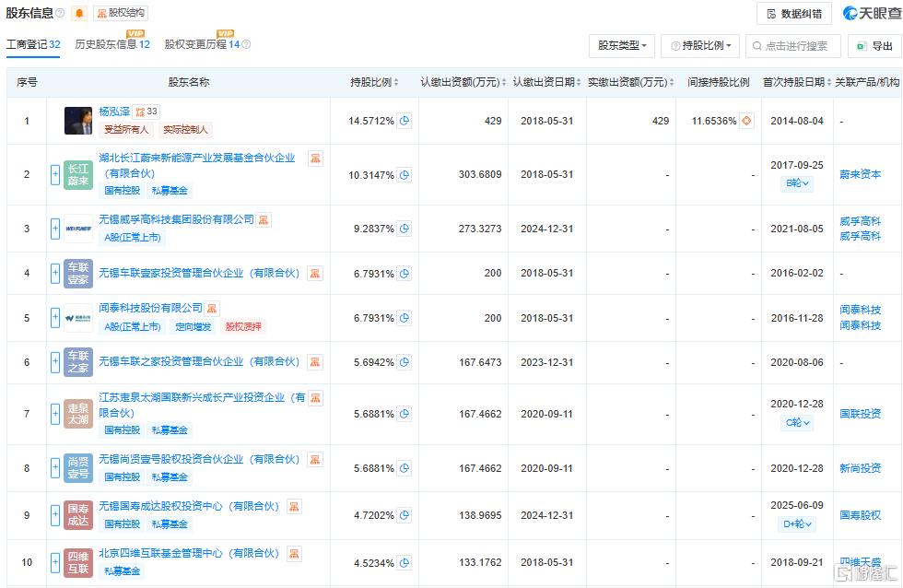Click pie chart icon in row 5
This screenshot has height=588, width=903.
coord(405,318)
